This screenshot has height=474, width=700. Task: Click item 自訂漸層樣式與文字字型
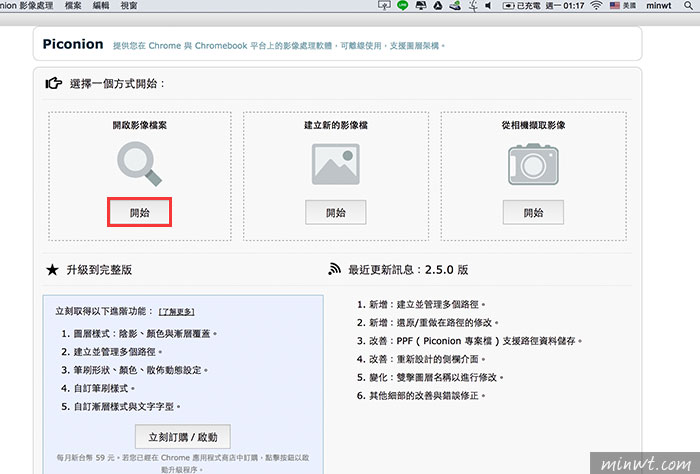(x=127, y=407)
